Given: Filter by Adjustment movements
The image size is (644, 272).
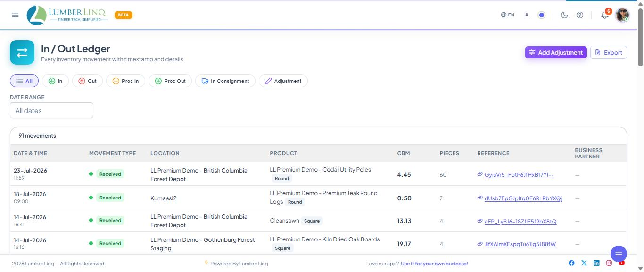Looking at the screenshot, I should [283, 81].
